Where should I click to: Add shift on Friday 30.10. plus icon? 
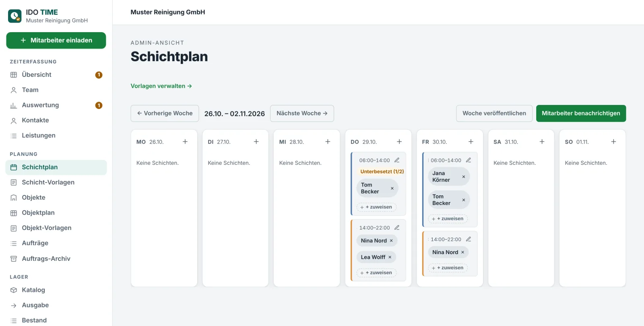click(x=471, y=141)
